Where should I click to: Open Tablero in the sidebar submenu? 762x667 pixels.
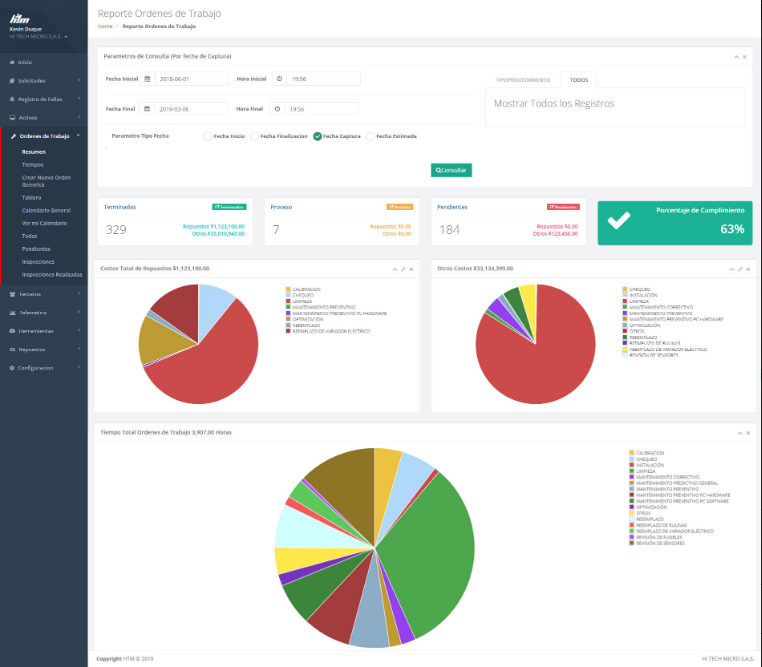[32, 198]
